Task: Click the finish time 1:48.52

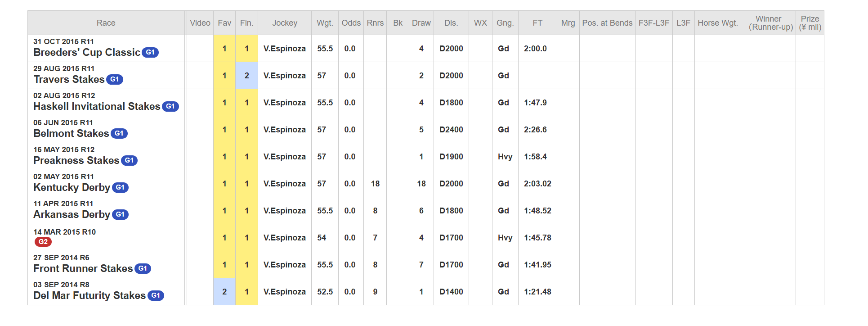Action: tap(537, 211)
